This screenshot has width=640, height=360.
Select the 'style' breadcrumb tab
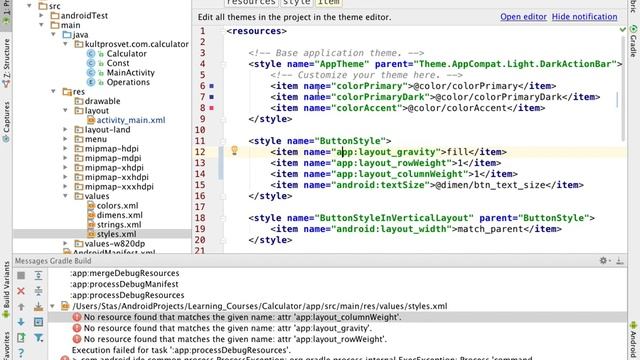(297, 2)
